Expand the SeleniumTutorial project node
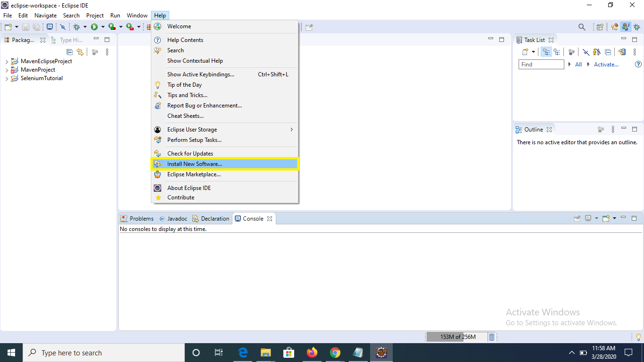 (7, 79)
